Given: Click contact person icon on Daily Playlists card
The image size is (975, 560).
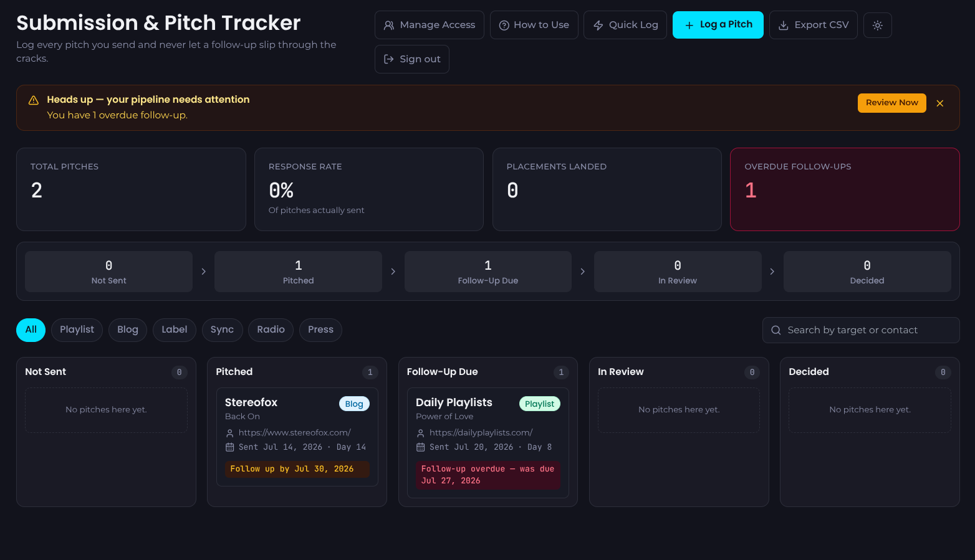Looking at the screenshot, I should (420, 433).
